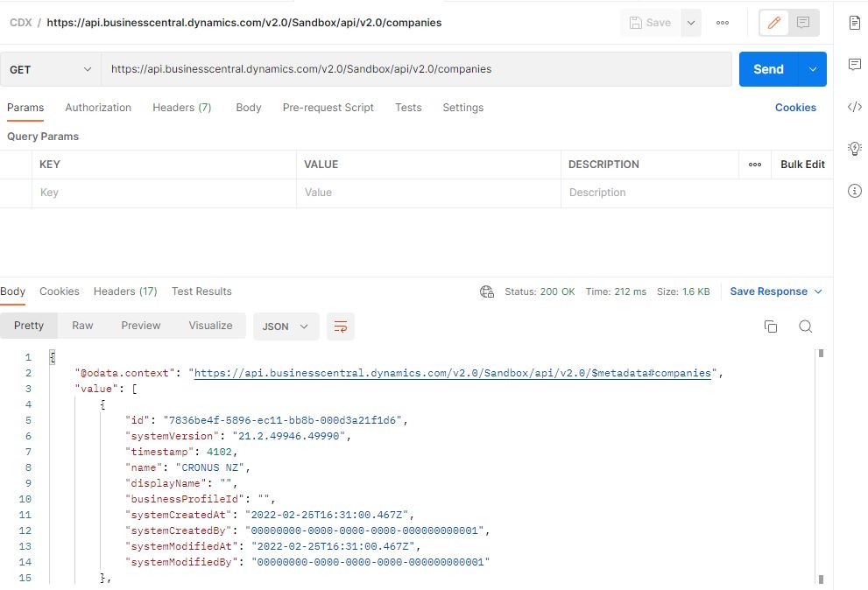Switch to the Visualize view

tap(210, 326)
